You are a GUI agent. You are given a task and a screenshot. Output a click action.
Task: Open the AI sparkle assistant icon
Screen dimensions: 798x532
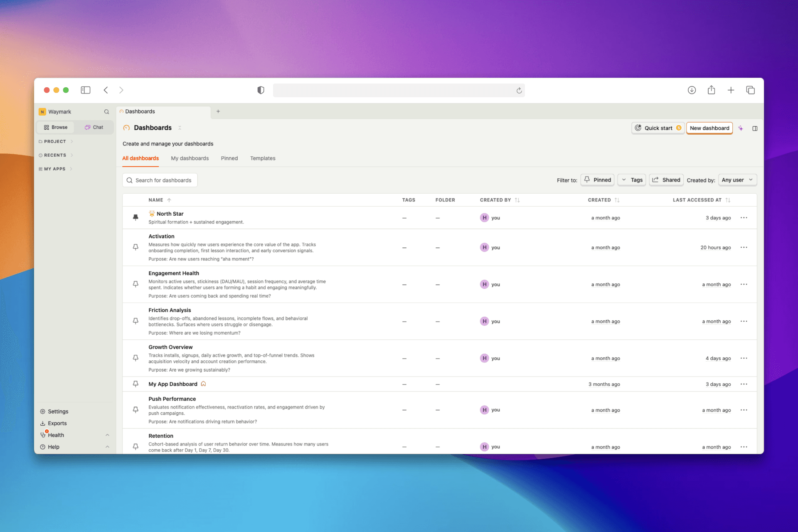click(x=741, y=128)
